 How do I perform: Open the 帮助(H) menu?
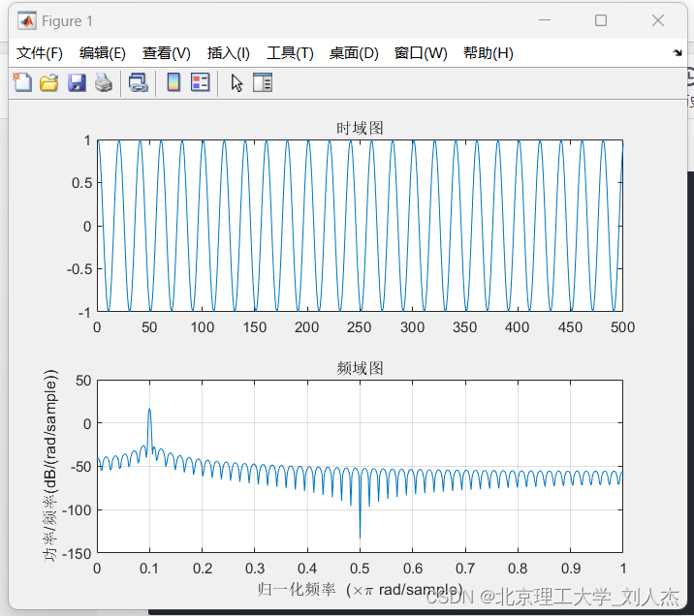(x=489, y=53)
